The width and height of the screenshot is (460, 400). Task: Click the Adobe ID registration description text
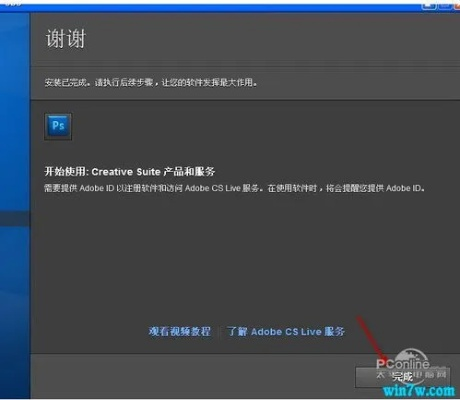(x=235, y=188)
